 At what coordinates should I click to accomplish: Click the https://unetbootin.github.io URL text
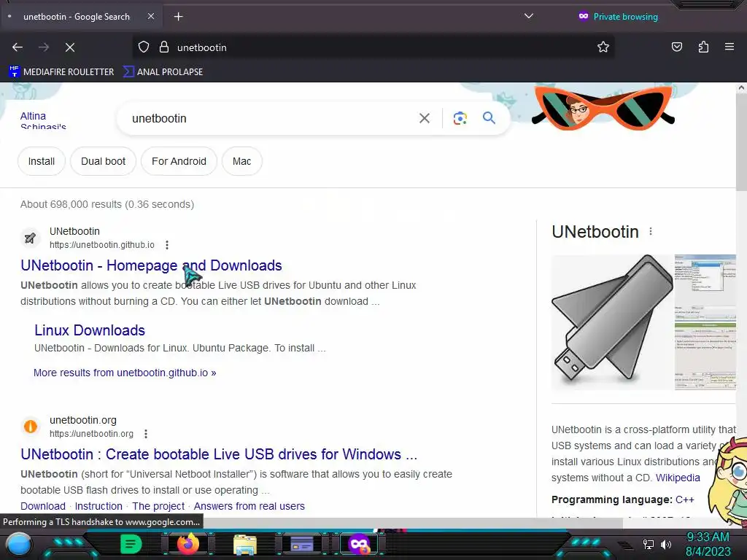(x=102, y=245)
